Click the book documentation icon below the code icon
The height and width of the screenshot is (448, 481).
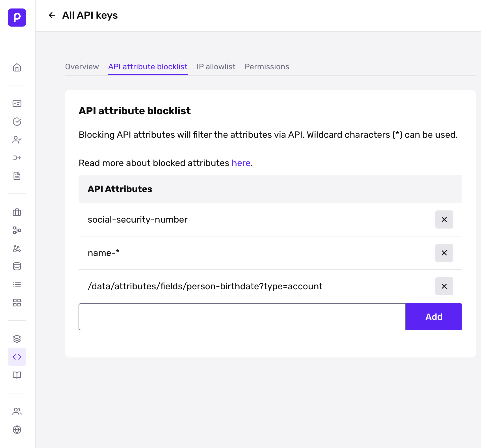[17, 375]
